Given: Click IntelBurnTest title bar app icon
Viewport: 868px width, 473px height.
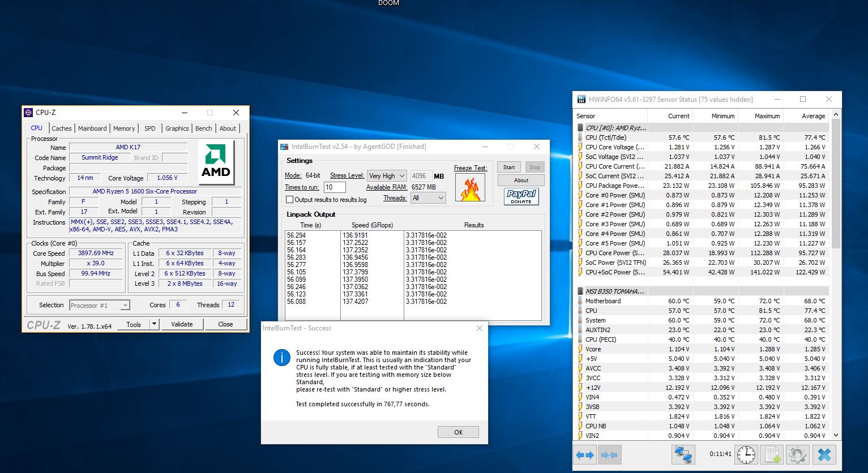Looking at the screenshot, I should 284,147.
